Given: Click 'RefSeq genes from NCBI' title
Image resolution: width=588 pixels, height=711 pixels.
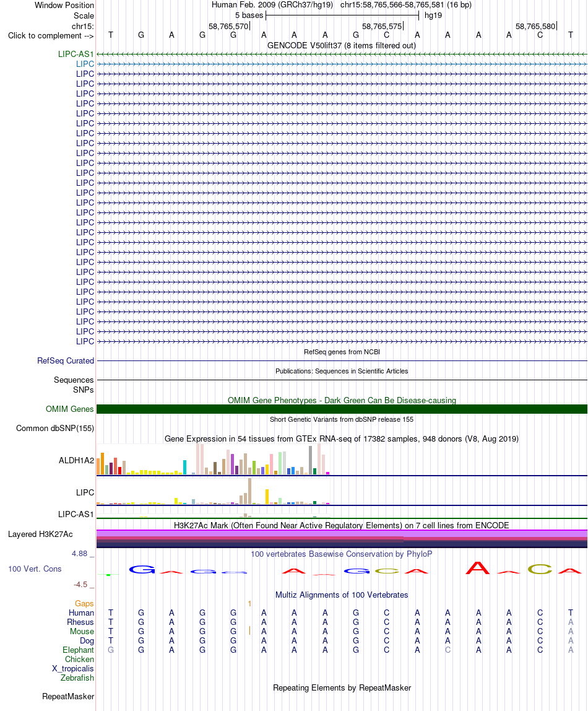Looking at the screenshot, I should point(342,352).
